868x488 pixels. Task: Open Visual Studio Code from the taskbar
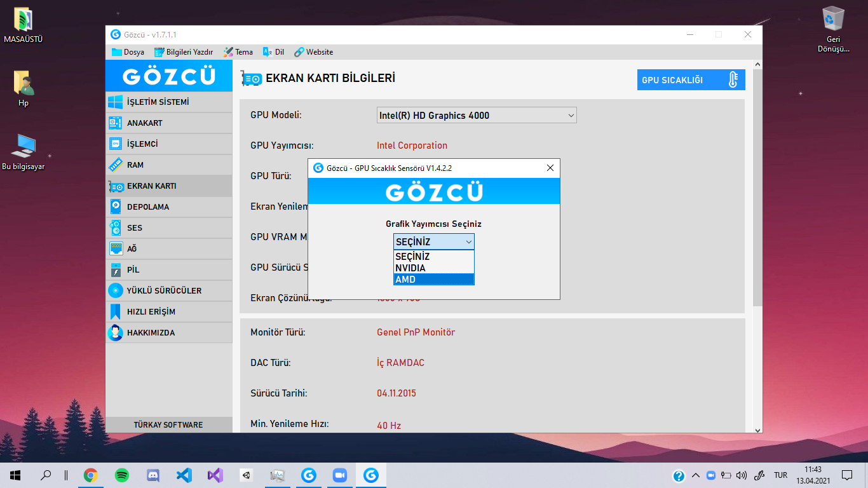tap(184, 475)
